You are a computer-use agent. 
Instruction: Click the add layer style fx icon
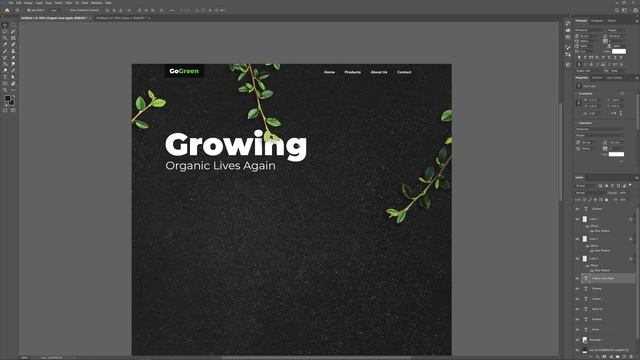point(598,357)
